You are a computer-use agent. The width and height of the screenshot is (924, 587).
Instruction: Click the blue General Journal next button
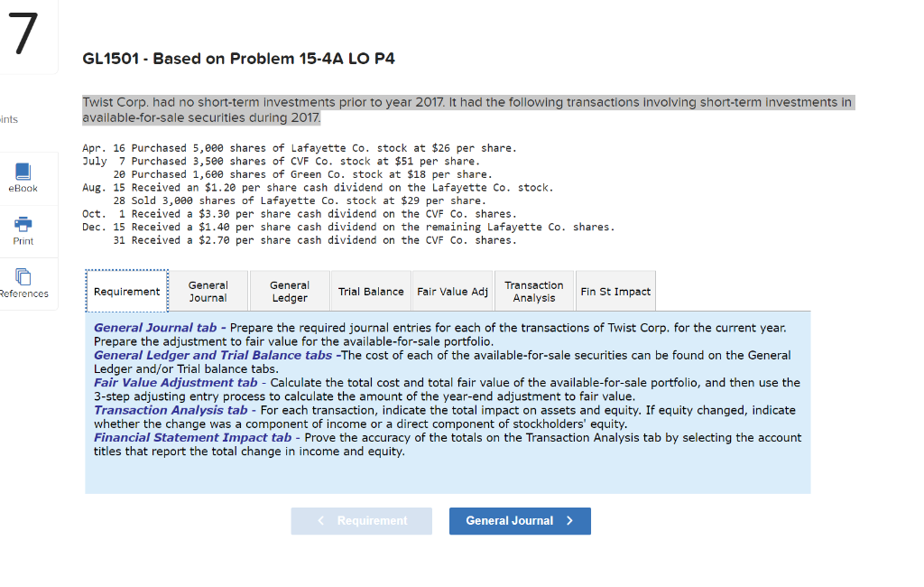(520, 521)
